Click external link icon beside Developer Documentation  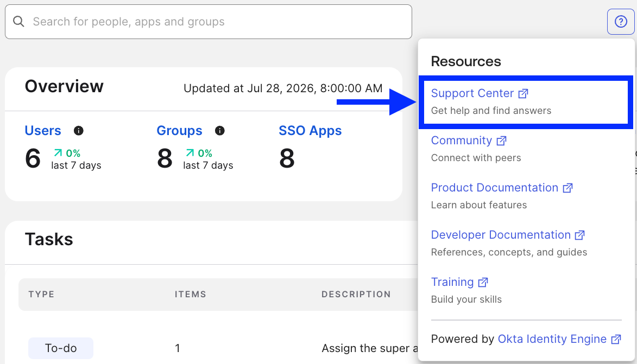(x=580, y=235)
